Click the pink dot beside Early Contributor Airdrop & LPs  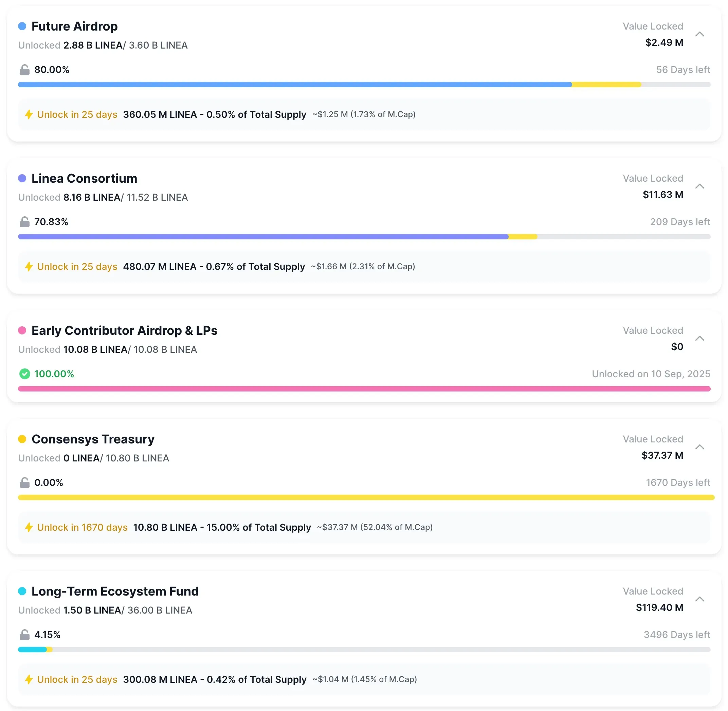(22, 330)
